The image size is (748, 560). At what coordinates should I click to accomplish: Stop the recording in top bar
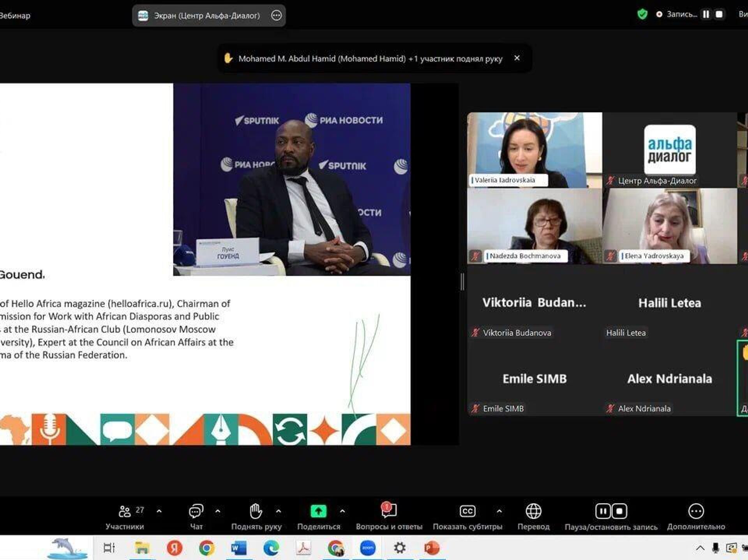tap(719, 14)
